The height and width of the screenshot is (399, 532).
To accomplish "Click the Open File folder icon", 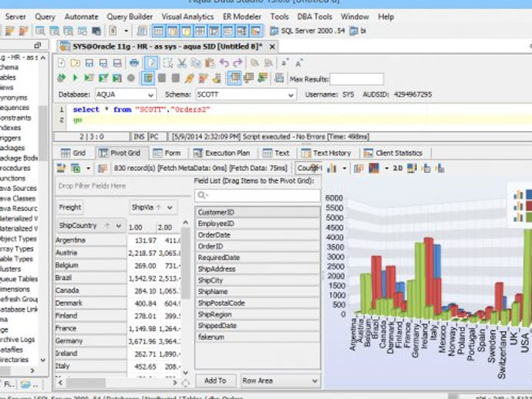I will point(76,63).
